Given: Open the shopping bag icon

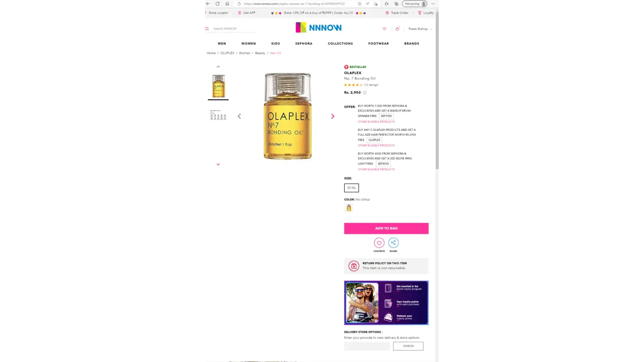Looking at the screenshot, I should click(397, 29).
